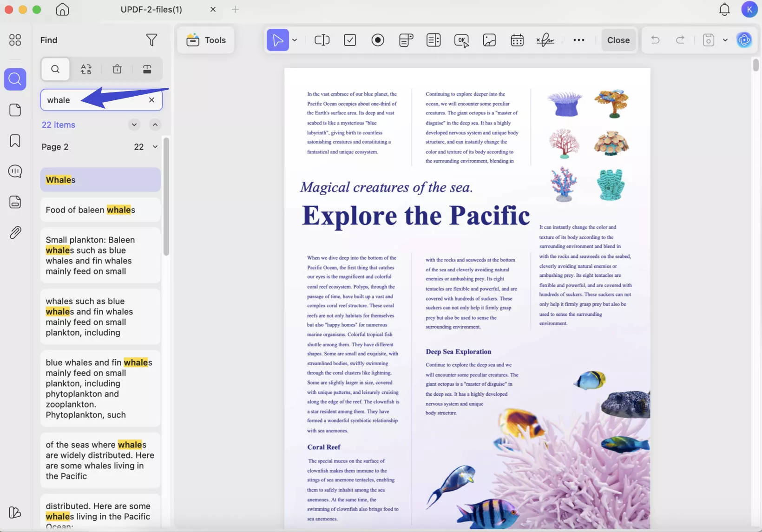Image resolution: width=762 pixels, height=532 pixels.
Task: Open the Bookmarks panel
Action: (x=15, y=140)
